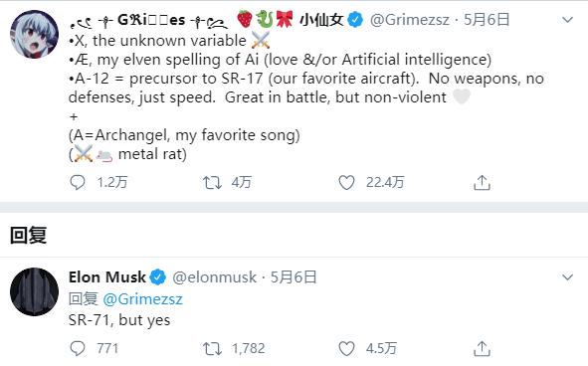Retweet Elon Musk's SR-71 reply
Image resolution: width=588 pixels, height=366 pixels.
[x=212, y=349]
